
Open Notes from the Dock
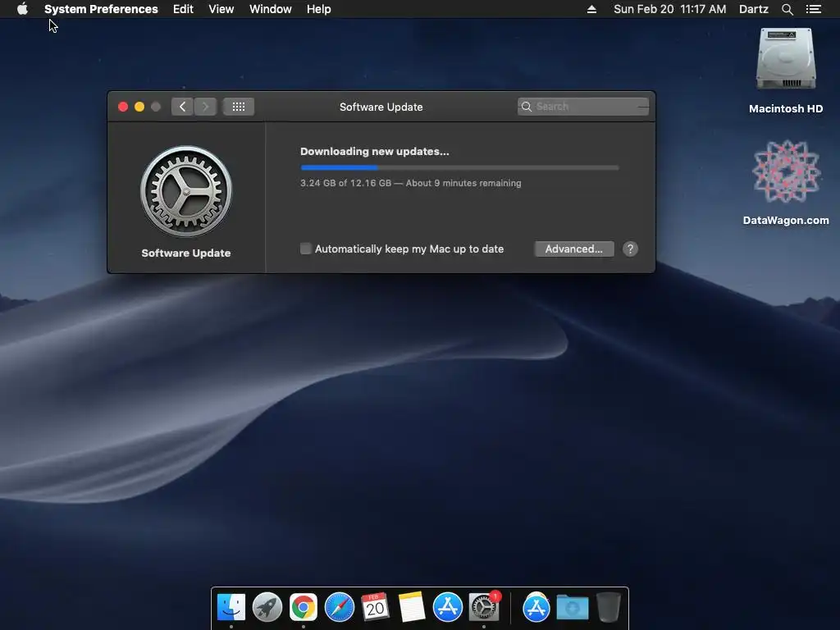point(412,607)
